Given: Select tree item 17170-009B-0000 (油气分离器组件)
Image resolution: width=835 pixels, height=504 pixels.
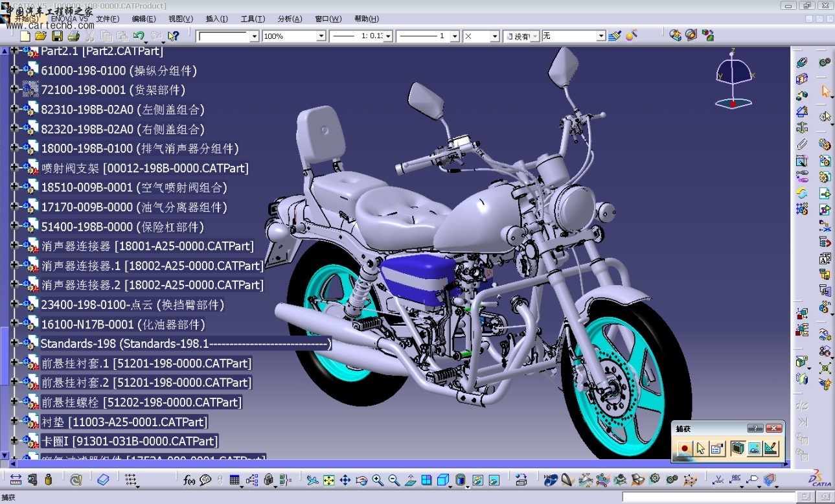Looking at the screenshot, I should (x=134, y=207).
